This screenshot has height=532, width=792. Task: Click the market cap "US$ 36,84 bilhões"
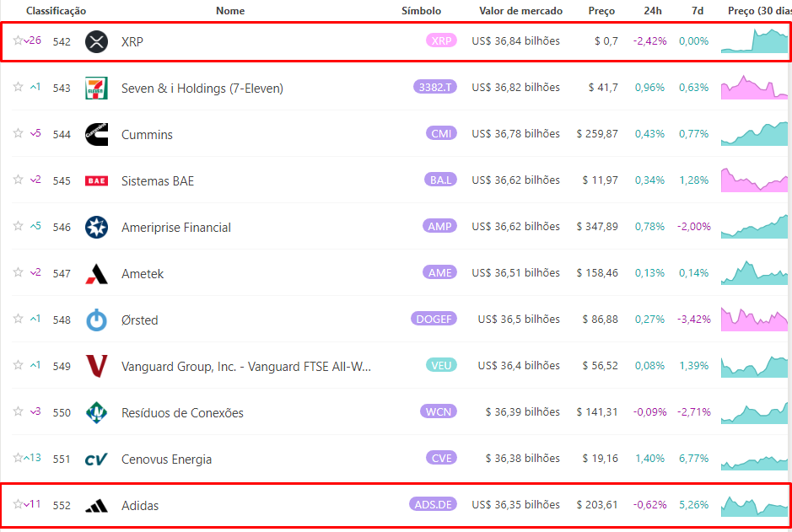515,40
